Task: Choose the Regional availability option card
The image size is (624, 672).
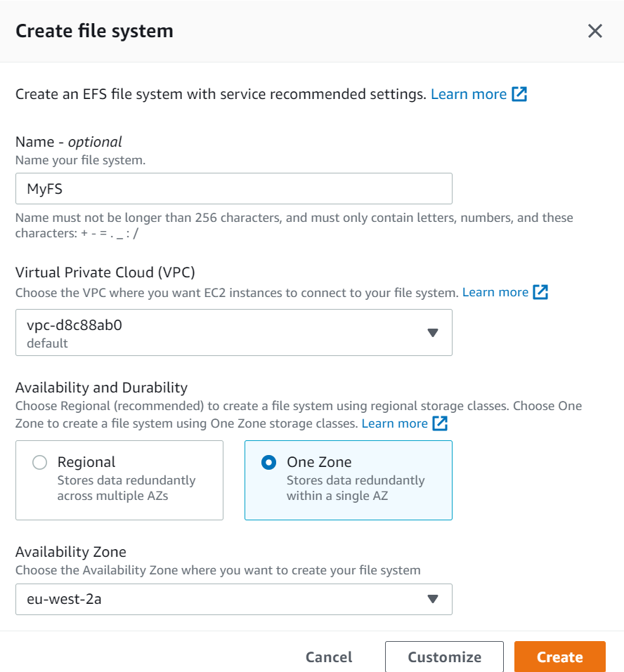Action: click(x=119, y=480)
